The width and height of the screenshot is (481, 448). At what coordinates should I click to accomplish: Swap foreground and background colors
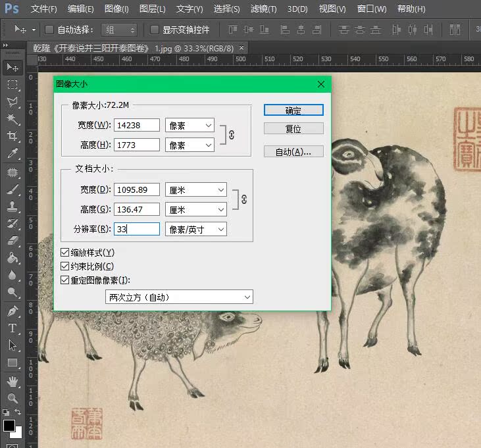(x=18, y=412)
